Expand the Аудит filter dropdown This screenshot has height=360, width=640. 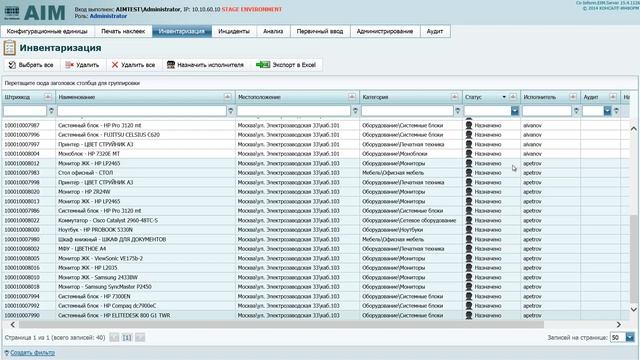[607, 111]
